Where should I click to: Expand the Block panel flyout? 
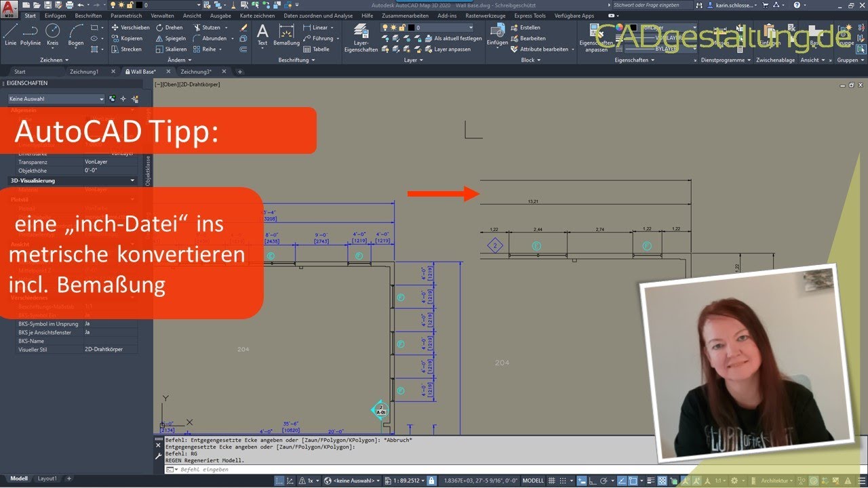coord(530,60)
